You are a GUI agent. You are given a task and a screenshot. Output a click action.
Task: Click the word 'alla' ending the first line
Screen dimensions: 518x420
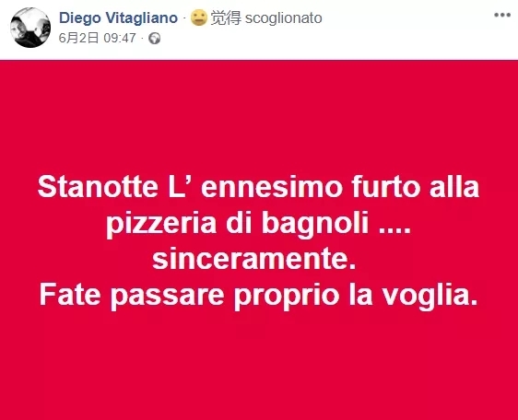click(454, 187)
